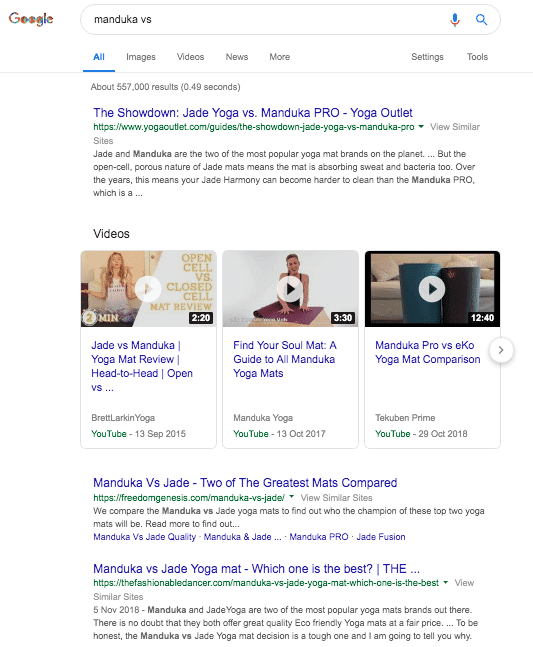533x647 pixels.
Task: Play the Jade vs Manduka video thumbnail
Action: [148, 289]
